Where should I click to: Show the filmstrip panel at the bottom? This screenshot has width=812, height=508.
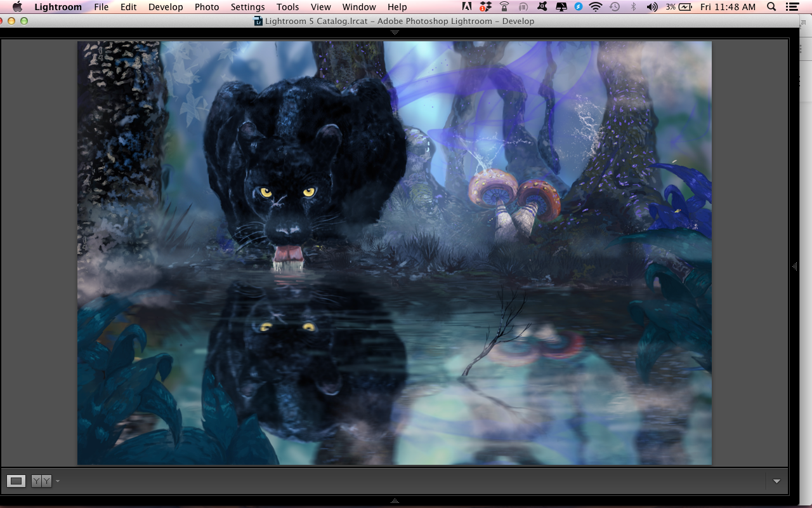pyautogui.click(x=395, y=501)
